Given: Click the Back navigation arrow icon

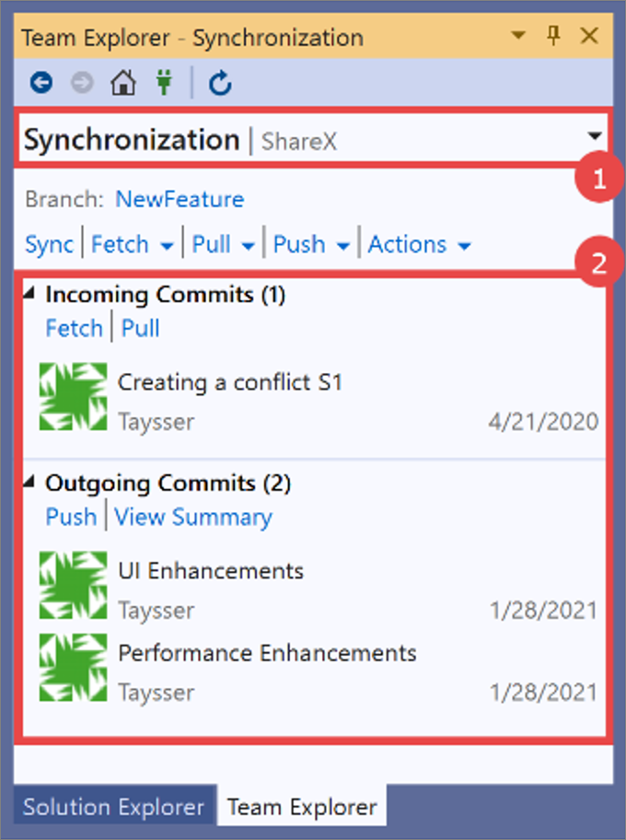Looking at the screenshot, I should coord(41,84).
